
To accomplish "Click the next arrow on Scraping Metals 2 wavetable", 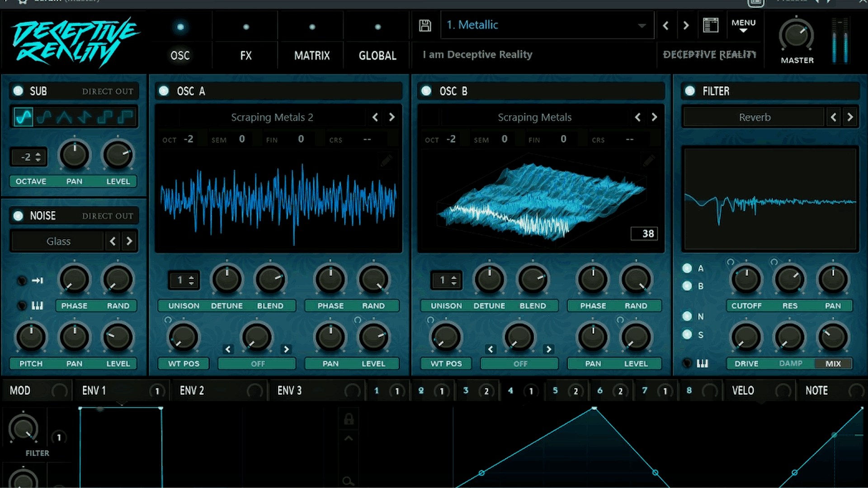I will click(392, 117).
